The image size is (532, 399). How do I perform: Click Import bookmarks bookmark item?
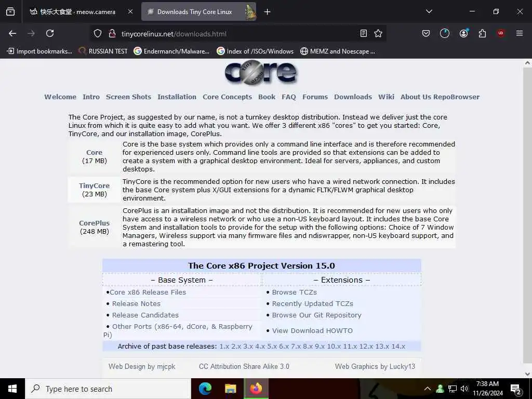click(x=39, y=51)
